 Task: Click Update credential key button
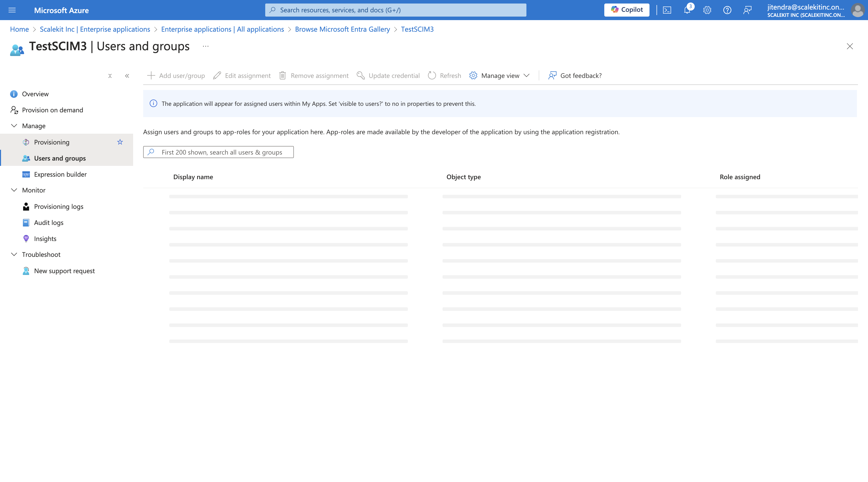388,75
